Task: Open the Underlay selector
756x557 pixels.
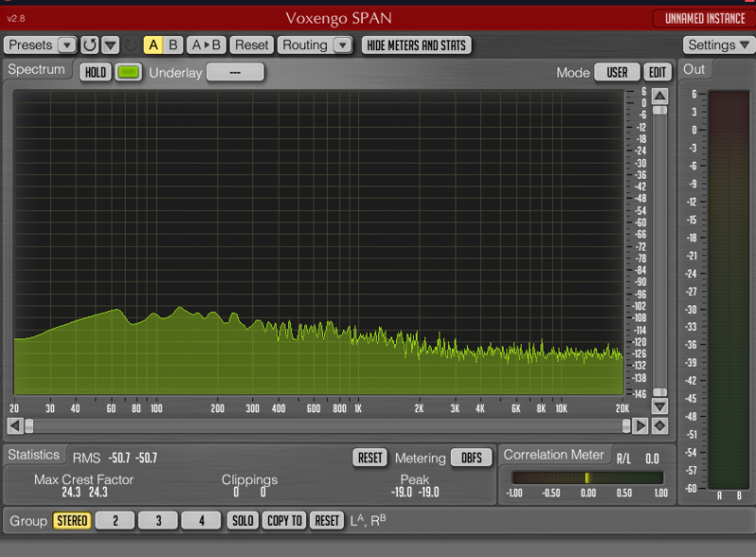Action: [x=235, y=73]
